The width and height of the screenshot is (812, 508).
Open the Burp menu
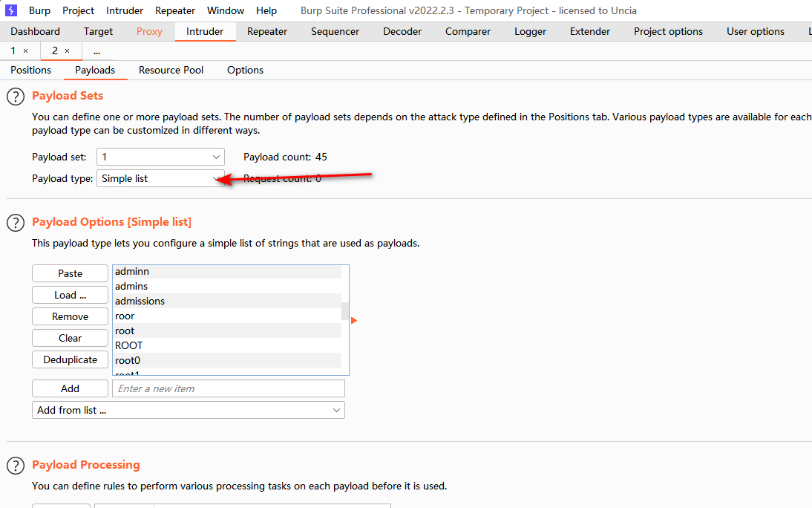[x=39, y=10]
